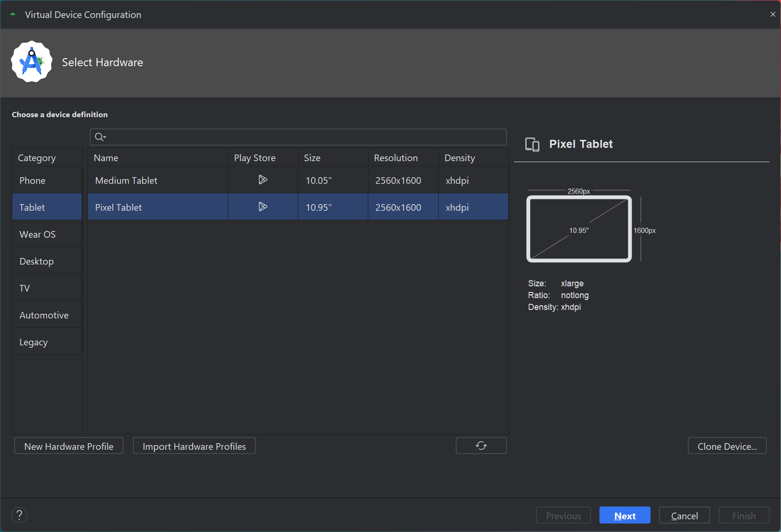Image resolution: width=781 pixels, height=532 pixels.
Task: Focus the device search input field
Action: [x=305, y=137]
